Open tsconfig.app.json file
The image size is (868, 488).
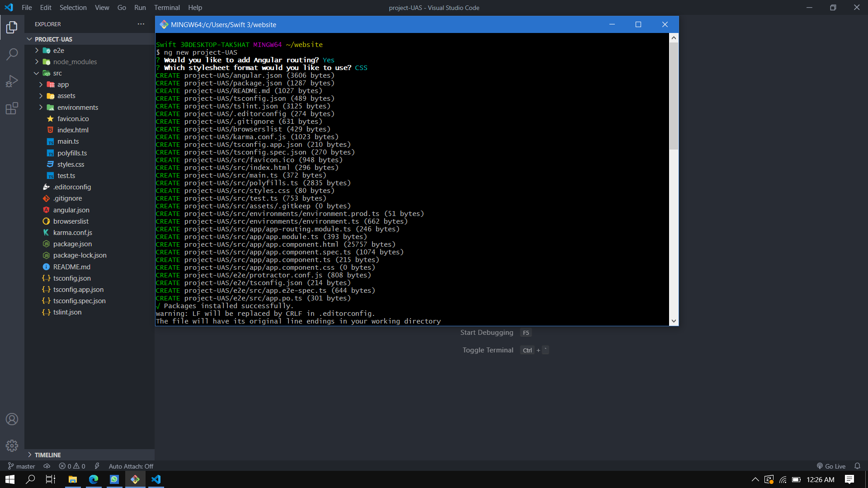[78, 290]
